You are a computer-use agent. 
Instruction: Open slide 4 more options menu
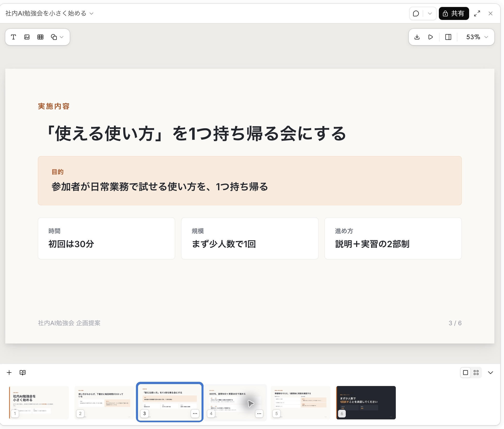click(259, 413)
